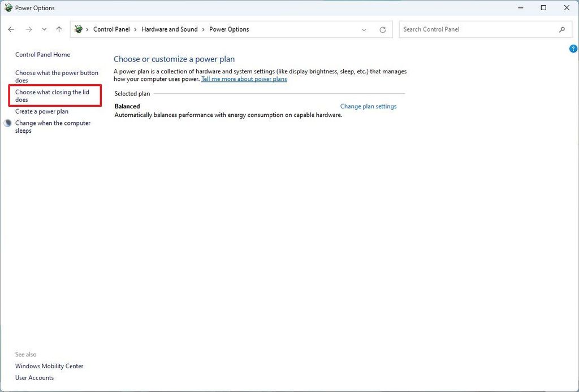Navigate to Hardware and Sound breadcrumb

coord(170,29)
